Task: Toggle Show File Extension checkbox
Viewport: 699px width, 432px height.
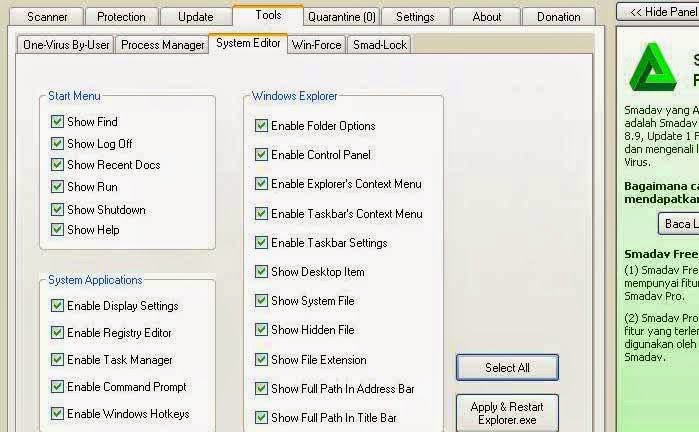Action: tap(261, 359)
